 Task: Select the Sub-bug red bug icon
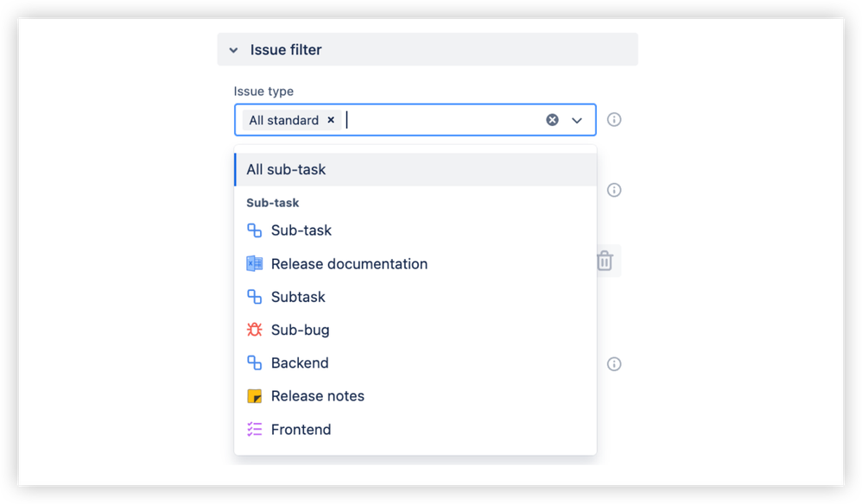(253, 330)
